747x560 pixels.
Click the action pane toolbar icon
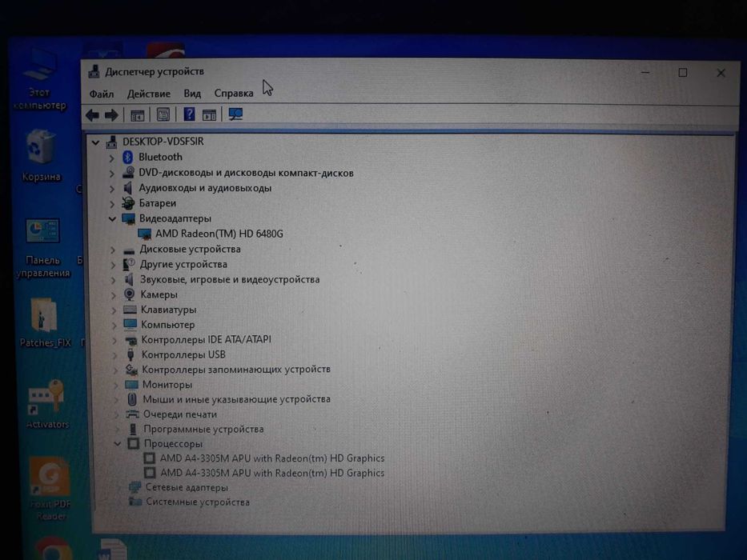click(x=209, y=114)
